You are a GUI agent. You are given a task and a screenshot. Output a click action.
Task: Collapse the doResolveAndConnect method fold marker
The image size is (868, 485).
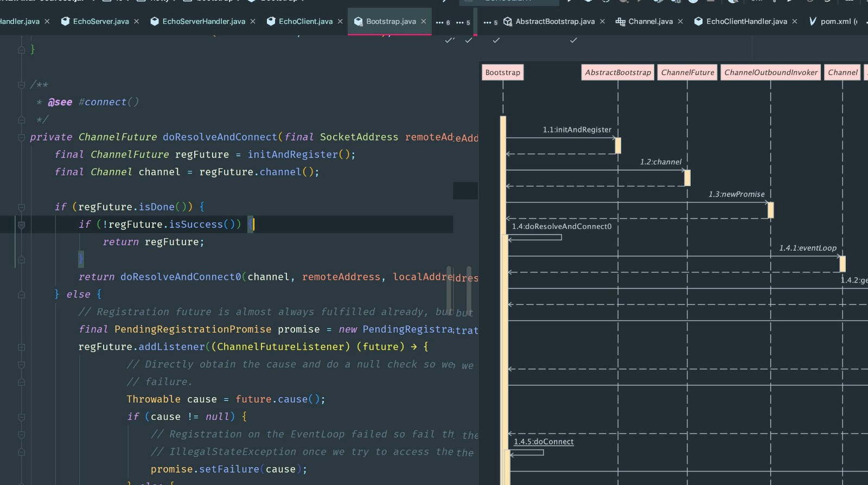(22, 137)
